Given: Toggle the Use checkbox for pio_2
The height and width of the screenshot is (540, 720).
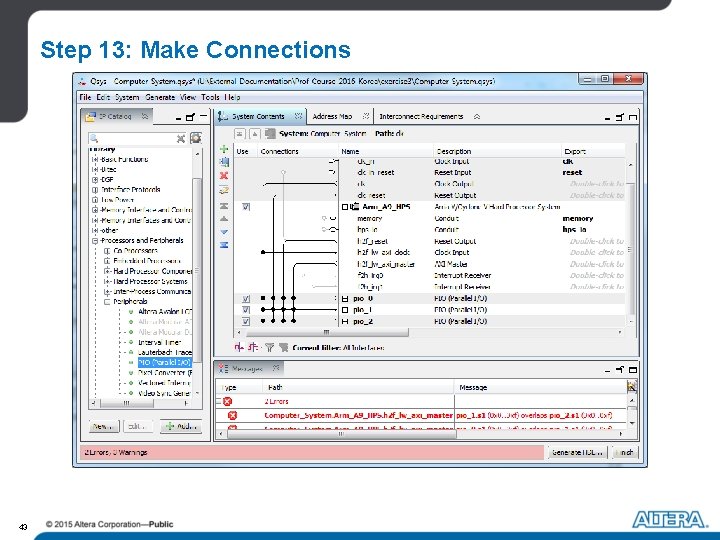Looking at the screenshot, I should point(246,321).
